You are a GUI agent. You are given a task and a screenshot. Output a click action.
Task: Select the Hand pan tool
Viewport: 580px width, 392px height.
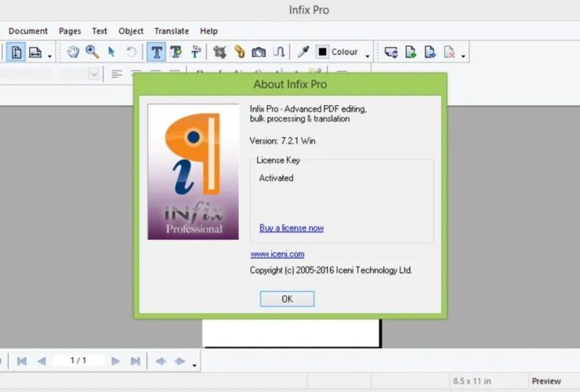(73, 52)
